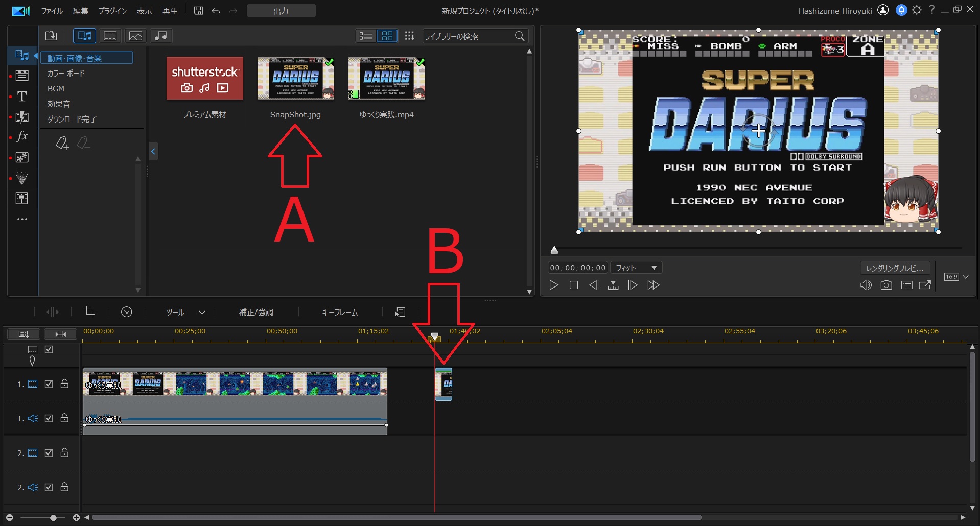Expand the ツール dropdown
This screenshot has width=980, height=526.
(202, 313)
